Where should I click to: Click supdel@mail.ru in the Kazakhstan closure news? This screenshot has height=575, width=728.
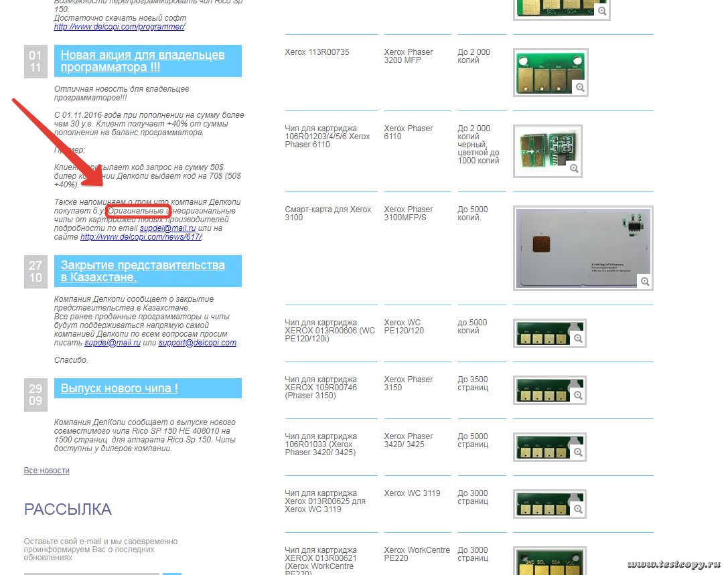pyautogui.click(x=113, y=343)
